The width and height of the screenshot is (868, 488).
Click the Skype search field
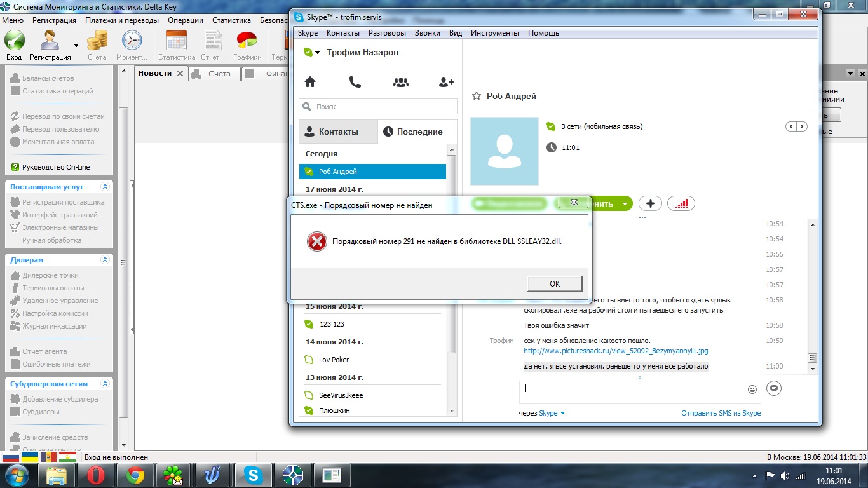pyautogui.click(x=378, y=107)
